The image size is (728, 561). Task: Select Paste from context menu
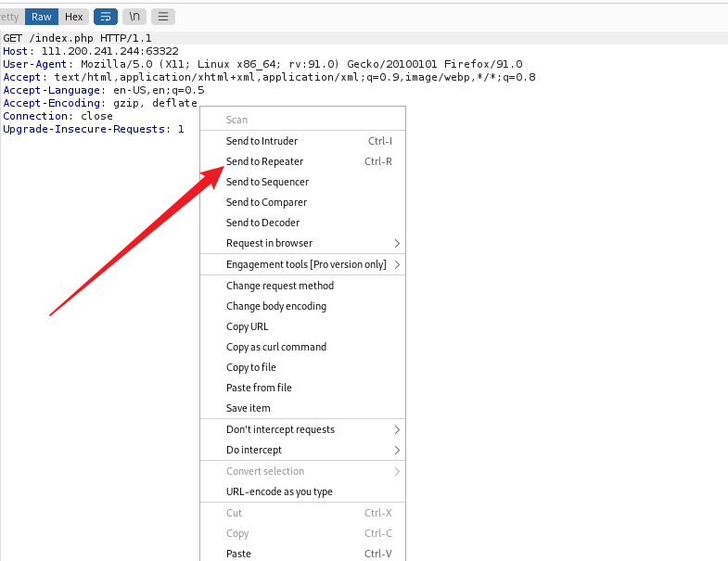tap(302, 554)
